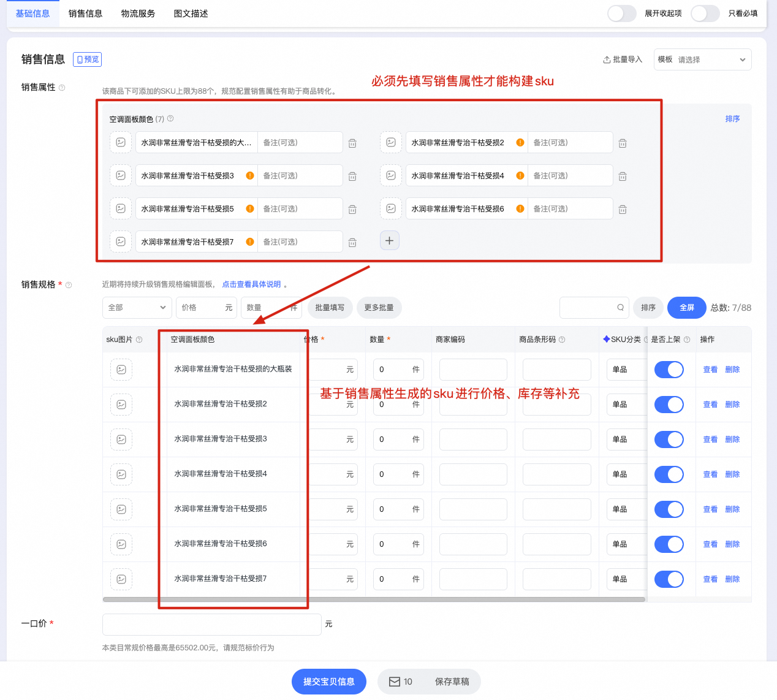Switch to the 物流服务 tab
The height and width of the screenshot is (700, 777).
[138, 13]
